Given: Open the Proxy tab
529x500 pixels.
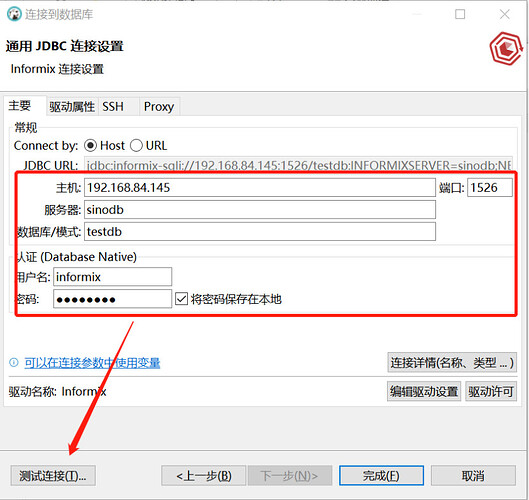Looking at the screenshot, I should pos(159,107).
